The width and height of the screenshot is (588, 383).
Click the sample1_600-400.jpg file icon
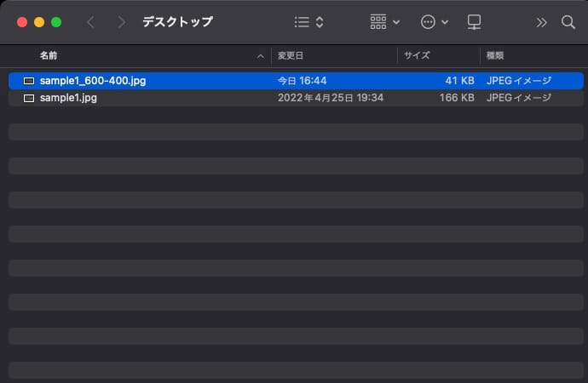tap(29, 81)
